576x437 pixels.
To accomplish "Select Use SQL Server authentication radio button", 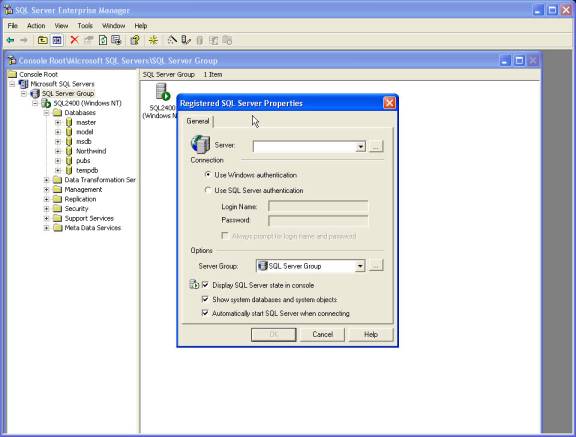I will point(208,190).
